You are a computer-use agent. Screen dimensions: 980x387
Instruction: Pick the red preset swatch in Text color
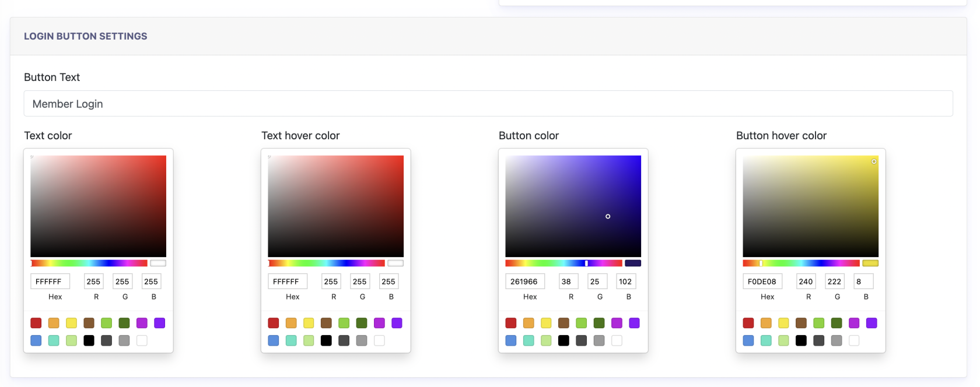pyautogui.click(x=36, y=323)
